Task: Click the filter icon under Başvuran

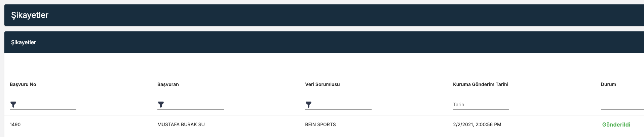Action: [x=161, y=105]
